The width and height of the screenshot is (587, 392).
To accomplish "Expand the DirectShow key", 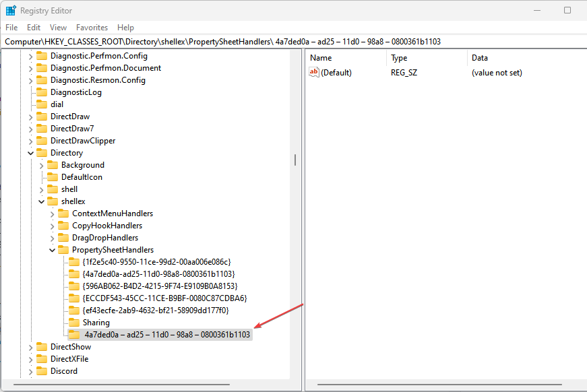I will click(x=31, y=347).
